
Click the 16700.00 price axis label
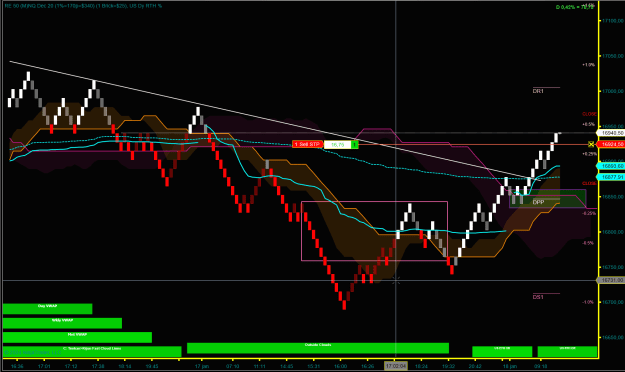(613, 302)
